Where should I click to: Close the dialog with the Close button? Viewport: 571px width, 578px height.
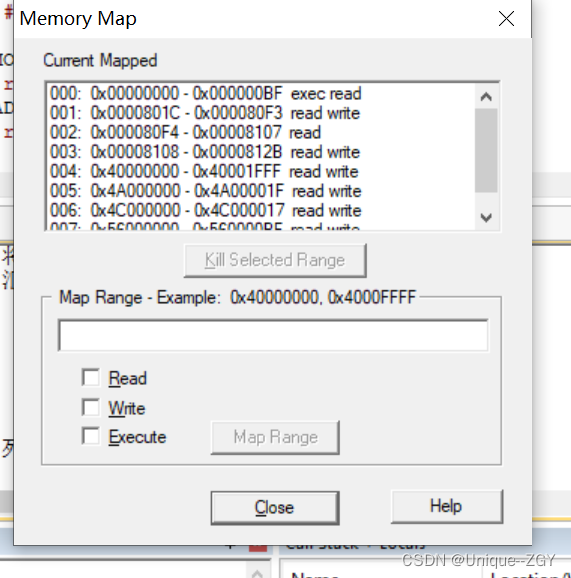click(275, 508)
